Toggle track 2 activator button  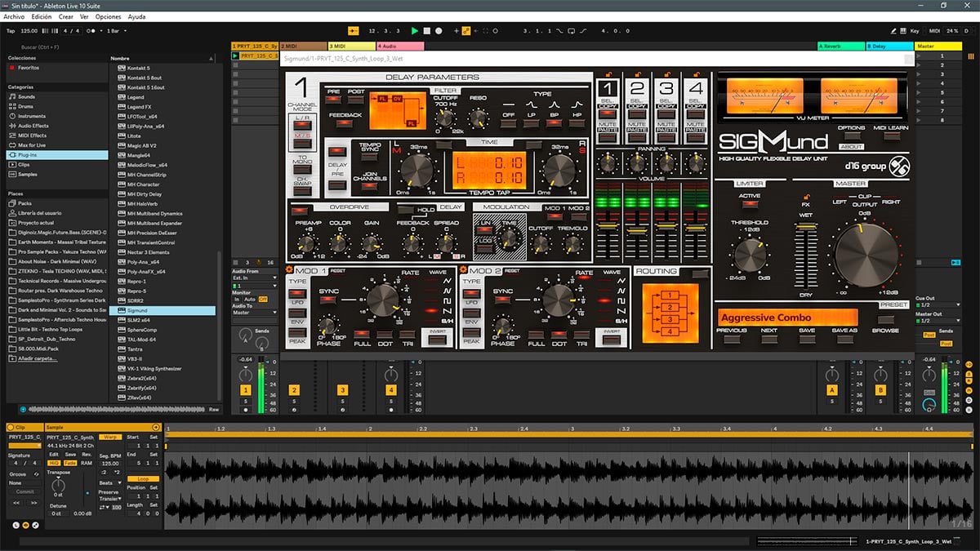[x=294, y=391]
